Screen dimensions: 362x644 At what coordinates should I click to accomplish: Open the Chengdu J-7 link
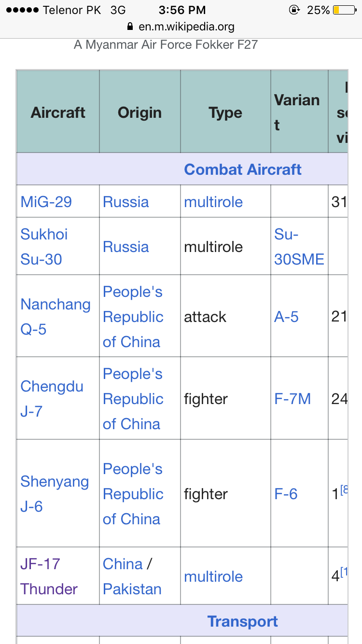tap(52, 399)
